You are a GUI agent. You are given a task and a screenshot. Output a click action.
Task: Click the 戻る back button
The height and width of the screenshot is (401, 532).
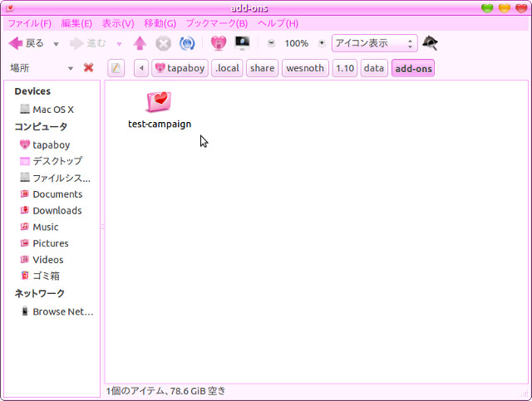click(27, 43)
